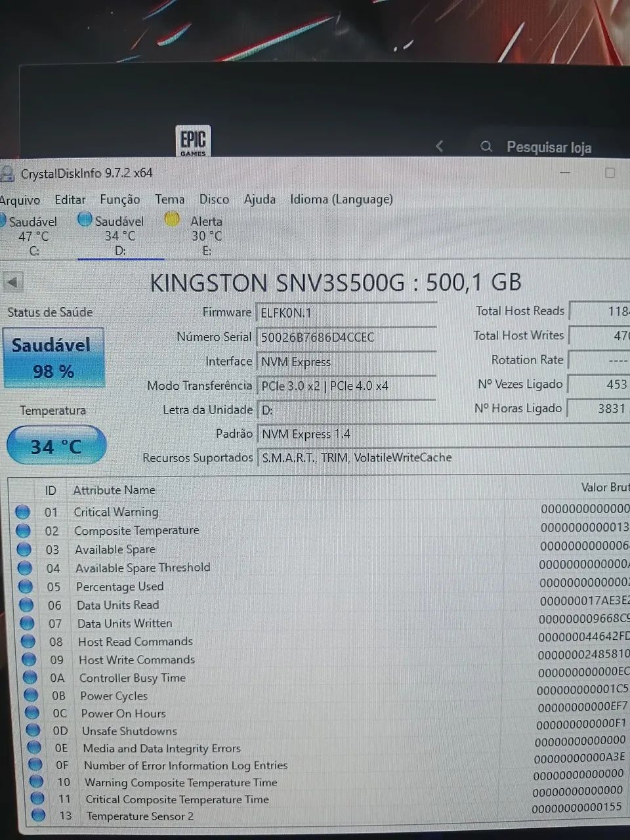This screenshot has height=840, width=630.
Task: Open the Editar menu
Action: click(x=70, y=199)
